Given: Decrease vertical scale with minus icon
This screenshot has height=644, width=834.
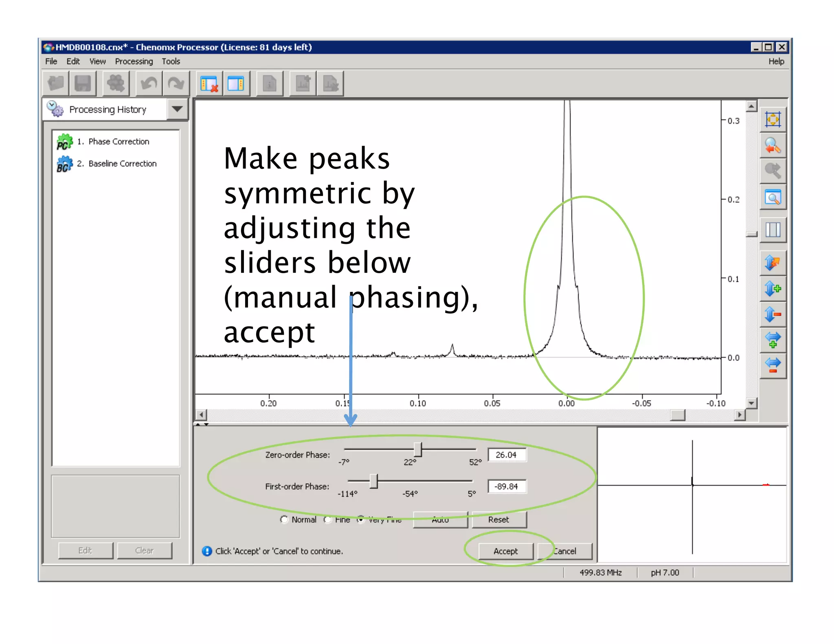Looking at the screenshot, I should 773,314.
